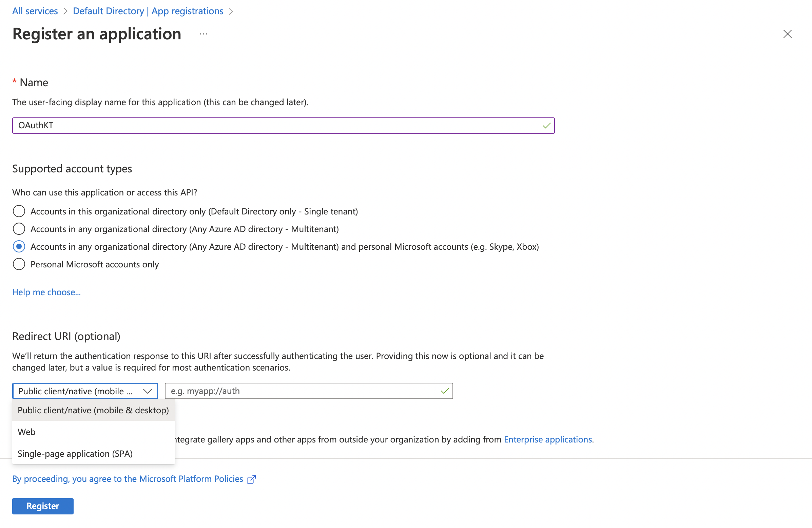This screenshot has height=528, width=812.
Task: Close the Register an application pane
Action: tap(787, 34)
